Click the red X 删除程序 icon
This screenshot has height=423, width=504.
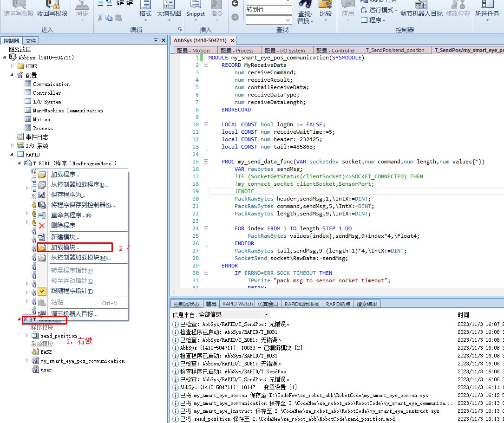pyautogui.click(x=42, y=226)
